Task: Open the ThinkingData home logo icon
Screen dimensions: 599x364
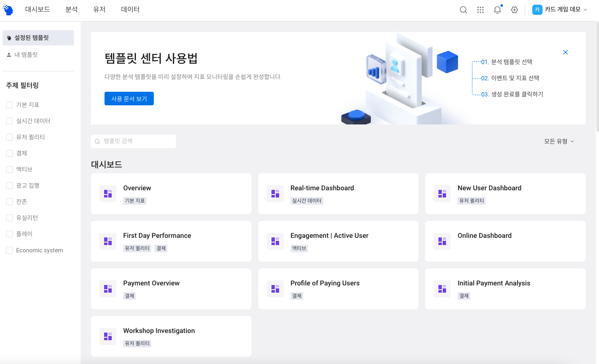Action: pos(8,9)
